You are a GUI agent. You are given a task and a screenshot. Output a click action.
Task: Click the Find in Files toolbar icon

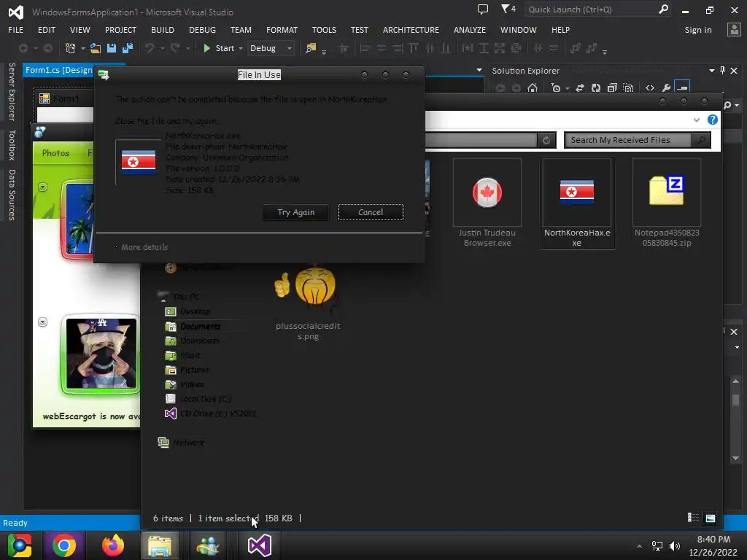pos(311,48)
